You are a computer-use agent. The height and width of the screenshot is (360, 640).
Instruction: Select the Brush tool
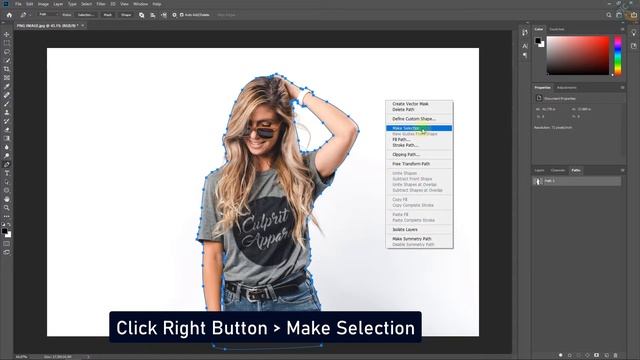coord(7,104)
